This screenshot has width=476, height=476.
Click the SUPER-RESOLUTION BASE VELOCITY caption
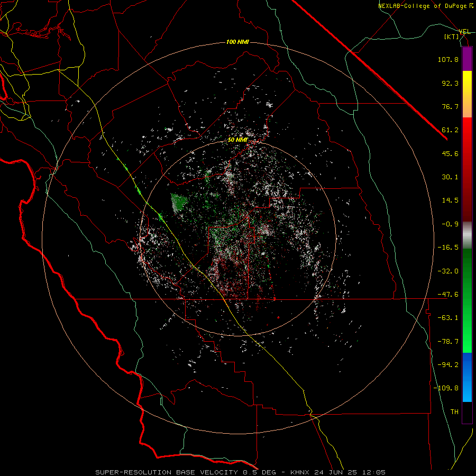(x=167, y=472)
